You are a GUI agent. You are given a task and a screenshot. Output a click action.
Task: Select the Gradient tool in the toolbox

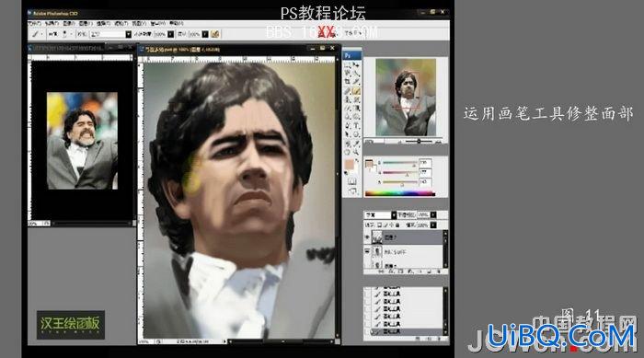[x=356, y=108]
